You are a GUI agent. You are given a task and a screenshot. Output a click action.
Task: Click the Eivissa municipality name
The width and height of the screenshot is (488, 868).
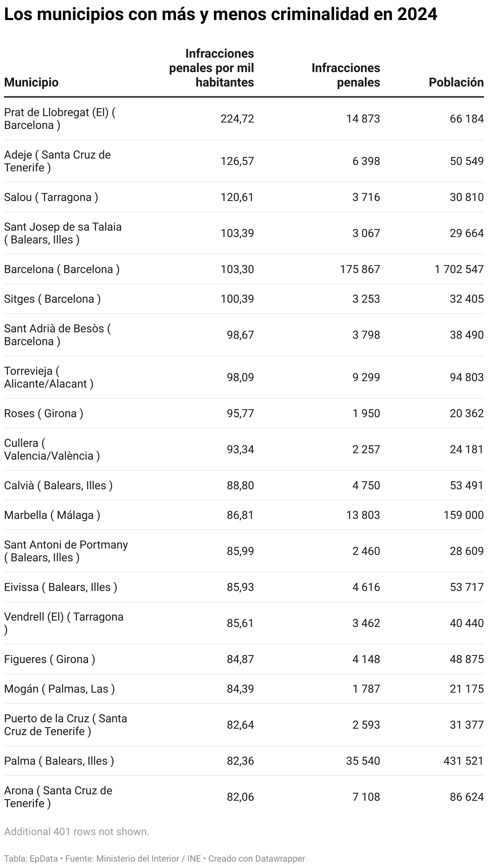click(x=60, y=587)
